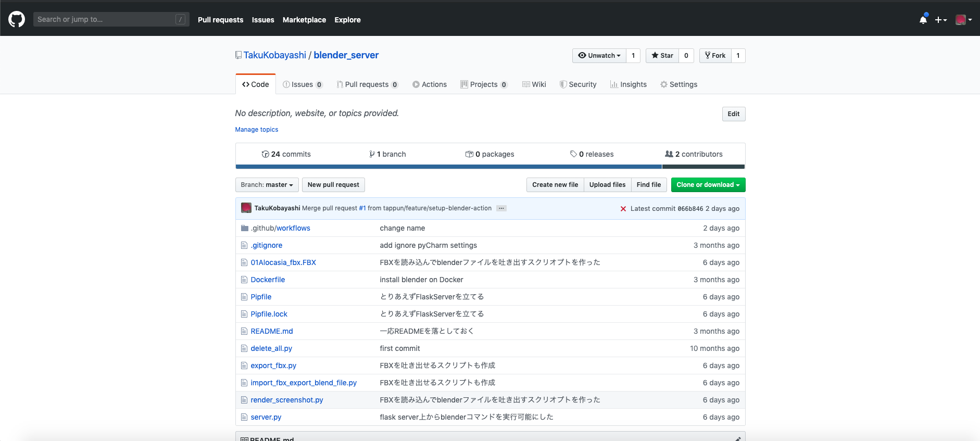View the 2 contributors list

694,154
